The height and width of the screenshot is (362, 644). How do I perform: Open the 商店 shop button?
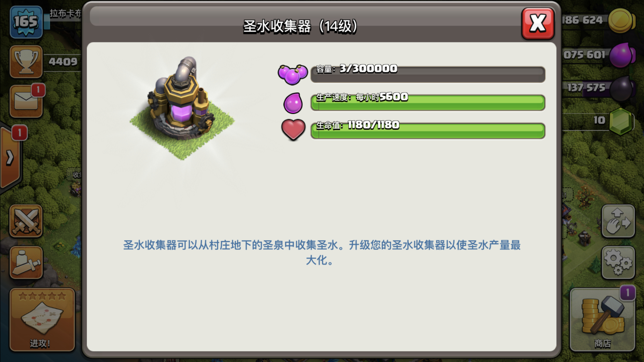602,320
